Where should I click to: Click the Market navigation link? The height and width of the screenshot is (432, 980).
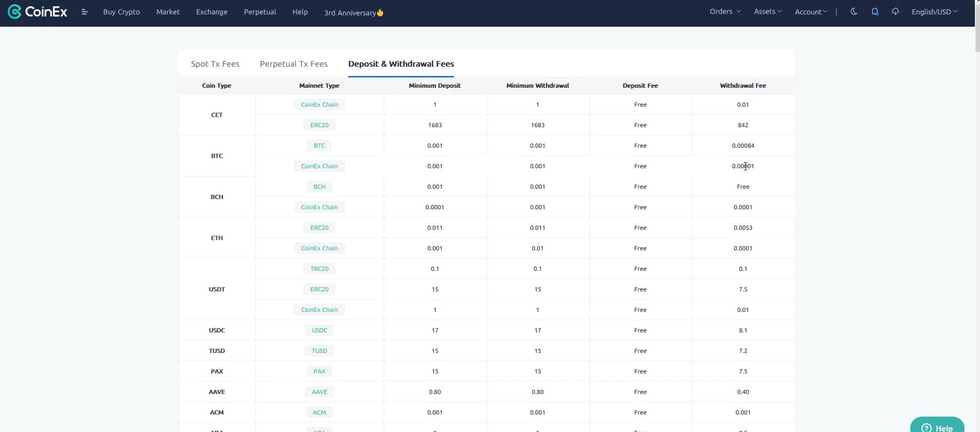click(x=167, y=12)
